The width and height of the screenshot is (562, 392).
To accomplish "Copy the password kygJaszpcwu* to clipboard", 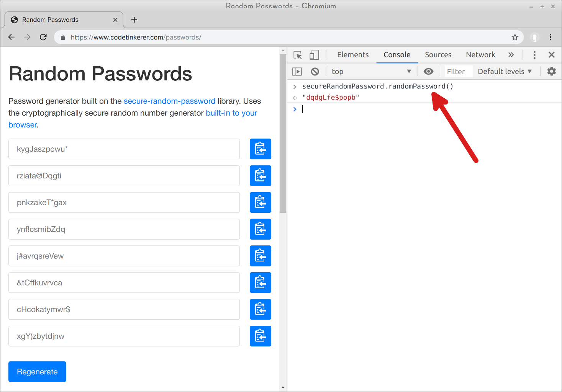I will tap(260, 149).
